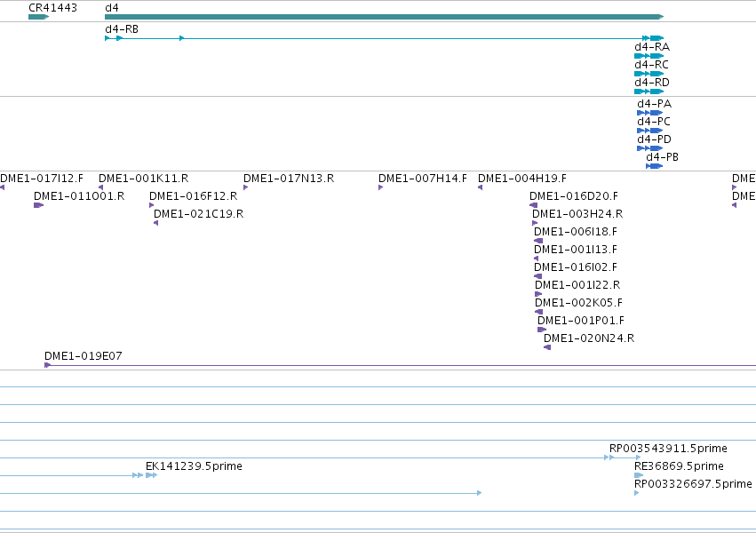This screenshot has height=533, width=756.
Task: Click the DME1-006I18.F label
Action: (576, 232)
